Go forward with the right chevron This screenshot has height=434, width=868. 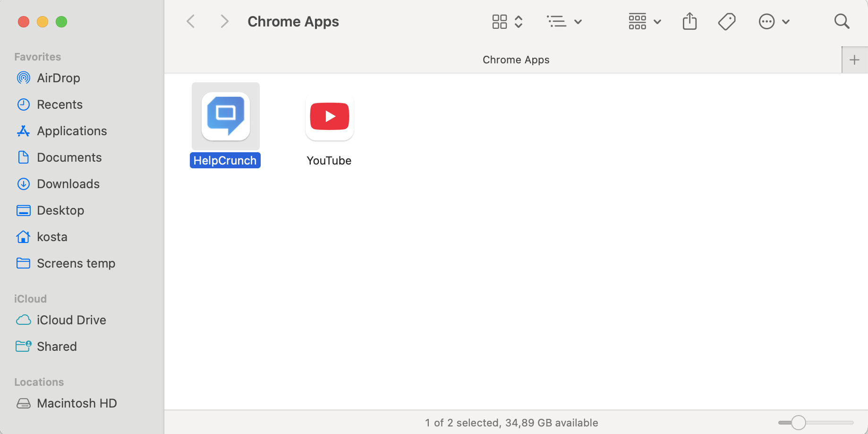[225, 21]
